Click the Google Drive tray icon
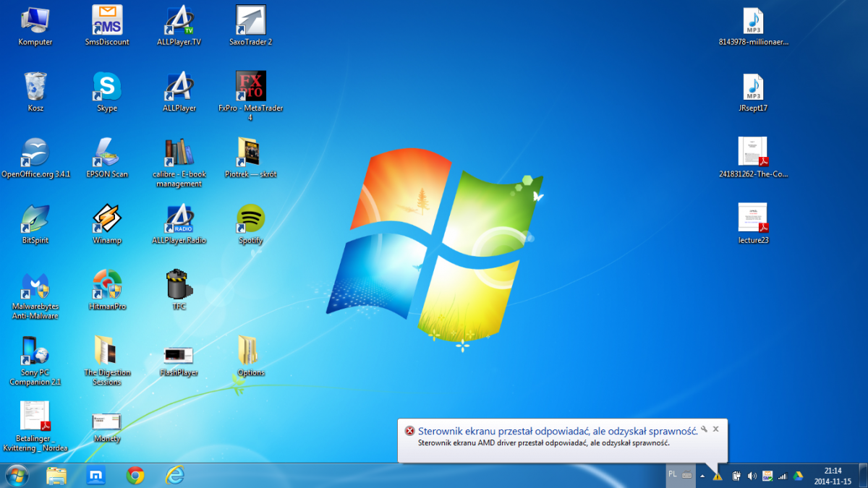Screen dimensions: 868x488 [x=798, y=476]
